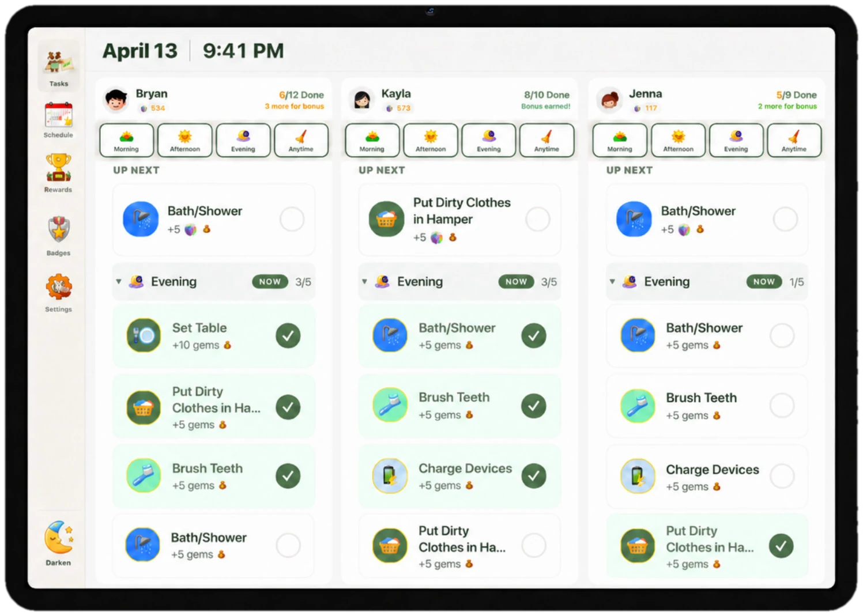Collapse Jenna's Evening section arrow
The width and height of the screenshot is (863, 616).
click(x=612, y=282)
